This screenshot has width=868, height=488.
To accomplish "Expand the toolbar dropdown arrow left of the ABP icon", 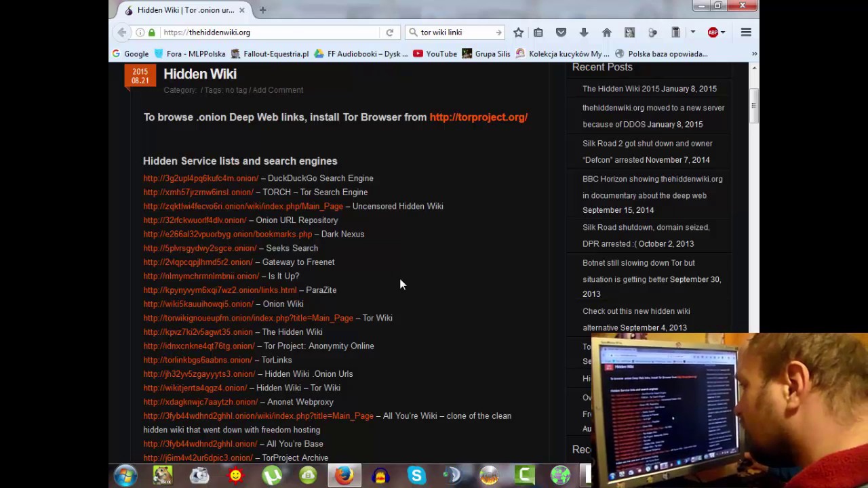I will [692, 33].
